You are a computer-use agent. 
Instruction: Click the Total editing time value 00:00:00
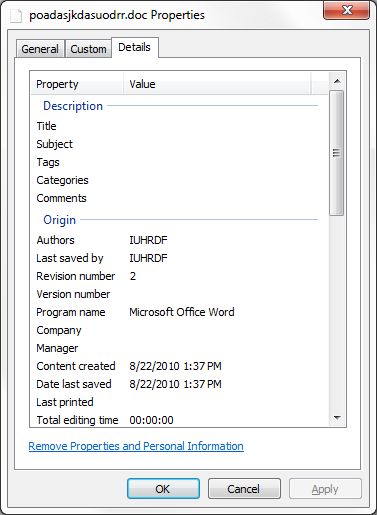point(151,420)
